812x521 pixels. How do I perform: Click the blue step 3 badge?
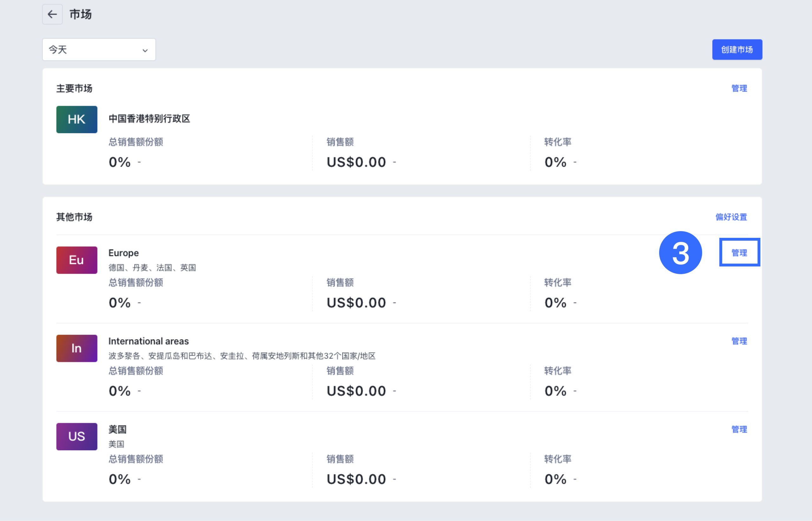point(680,253)
